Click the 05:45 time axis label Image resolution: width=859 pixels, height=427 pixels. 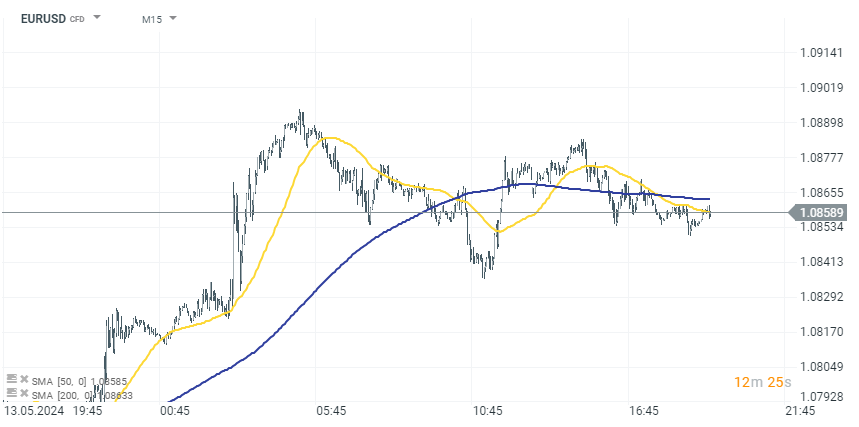(331, 411)
